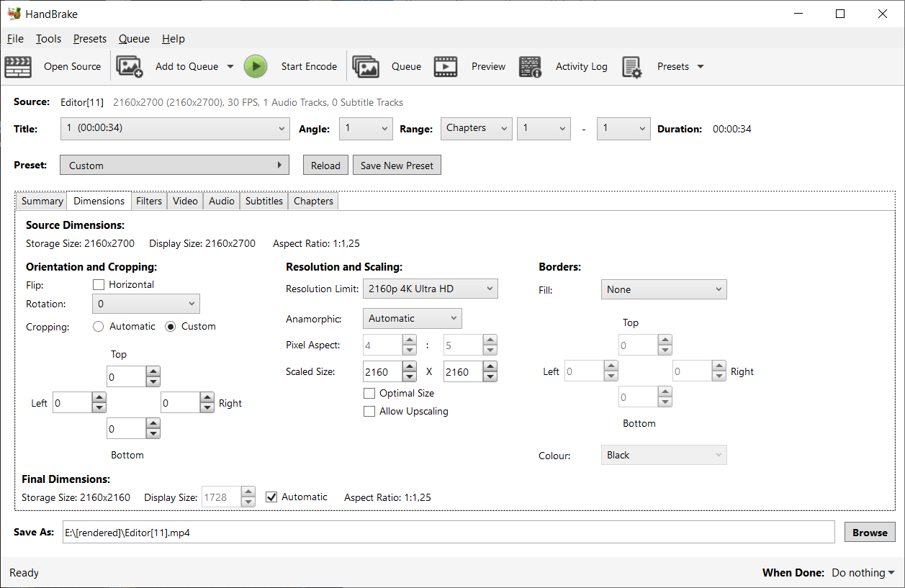The height and width of the screenshot is (588, 905).
Task: Open the starting chapter dropdown
Action: 544,128
